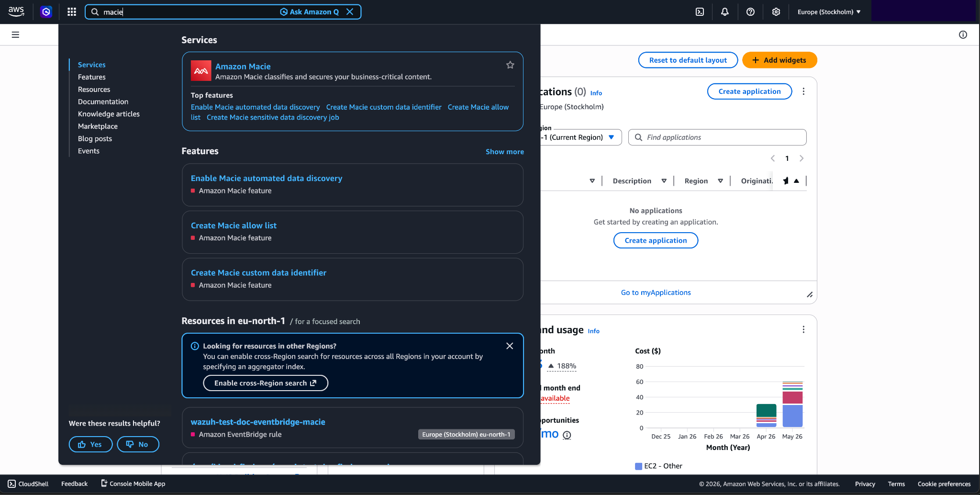
Task: Open the Amazon Q icon beside the AWS logo
Action: coord(46,12)
